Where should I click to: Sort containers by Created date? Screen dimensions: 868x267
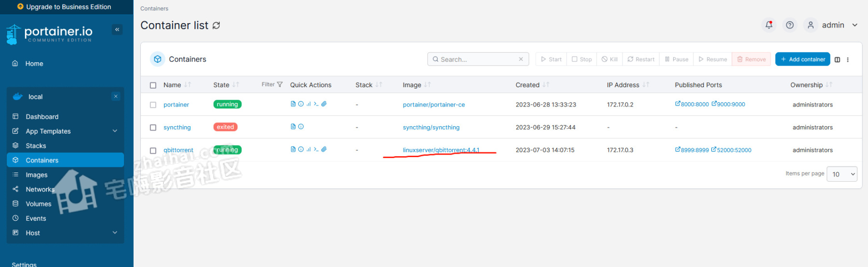point(532,85)
